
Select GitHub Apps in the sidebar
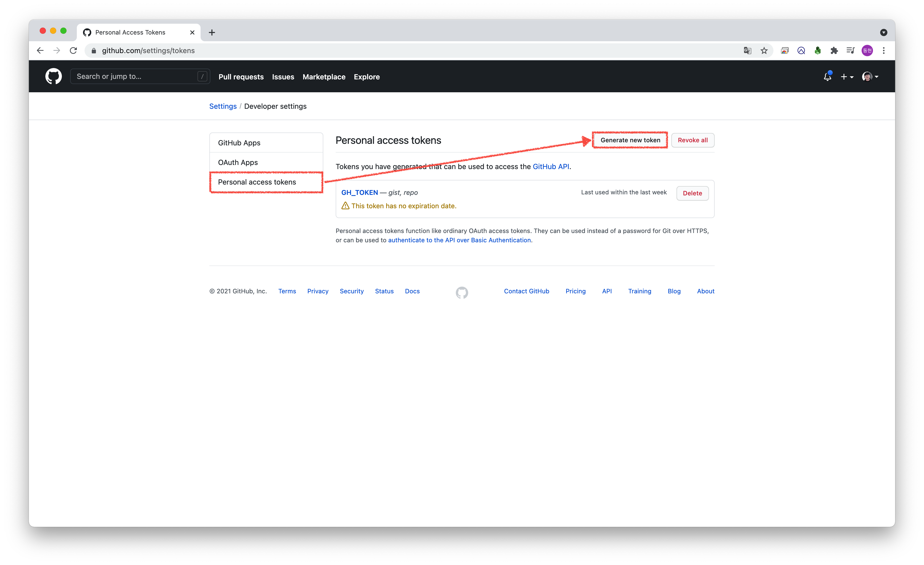pos(266,143)
